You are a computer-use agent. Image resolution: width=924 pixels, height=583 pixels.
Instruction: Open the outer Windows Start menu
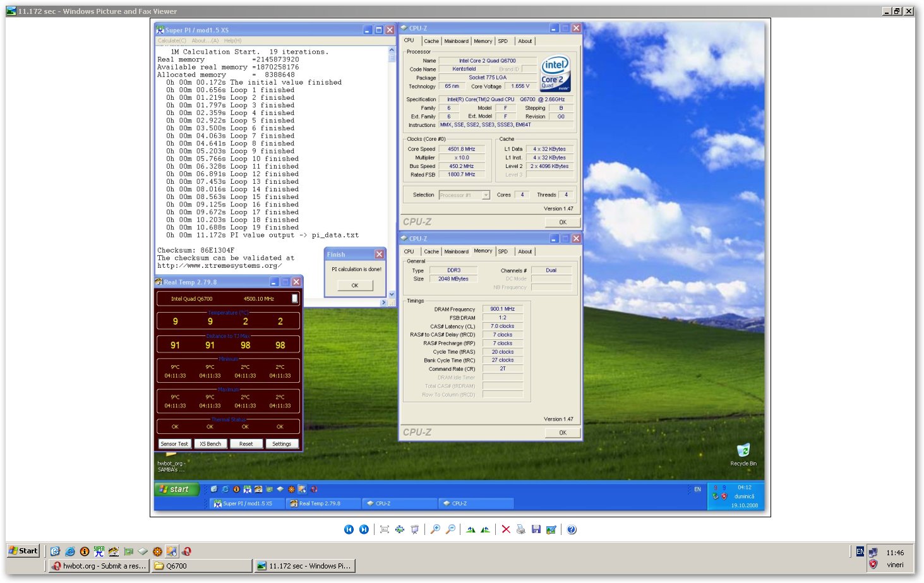(x=23, y=551)
